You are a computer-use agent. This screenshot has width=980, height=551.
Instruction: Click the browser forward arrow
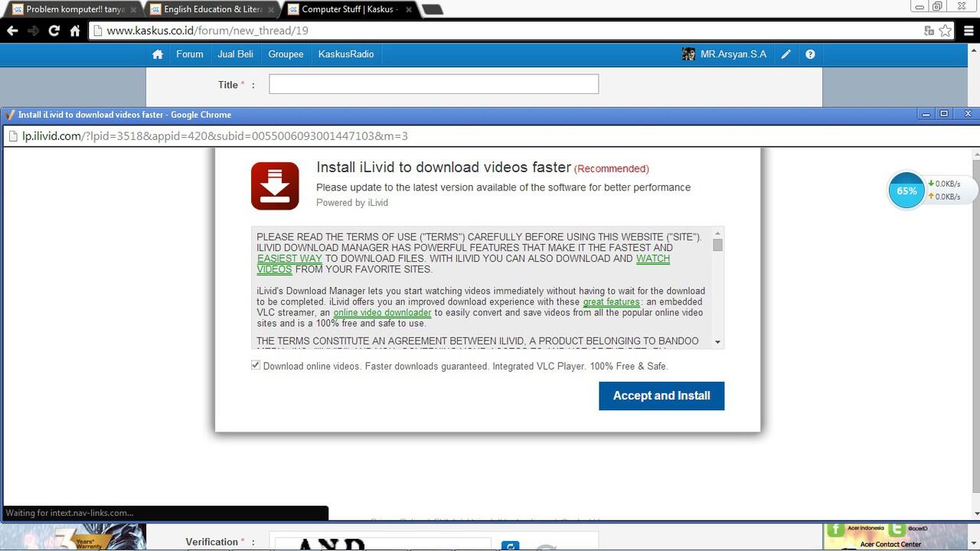[x=33, y=31]
